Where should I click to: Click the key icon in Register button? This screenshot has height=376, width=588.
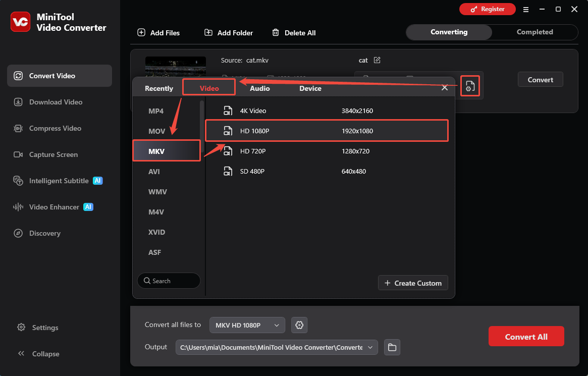pyautogui.click(x=474, y=10)
